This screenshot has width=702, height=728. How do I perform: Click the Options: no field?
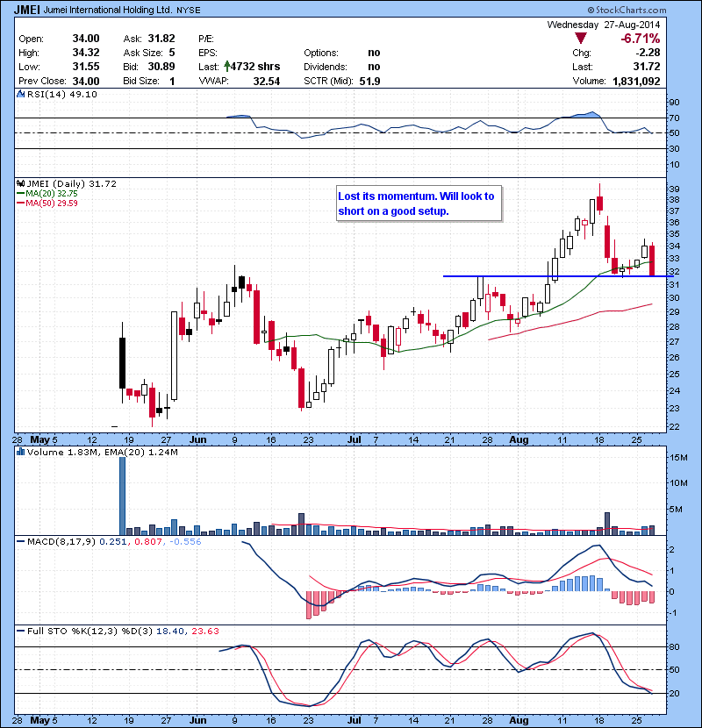tap(342, 53)
